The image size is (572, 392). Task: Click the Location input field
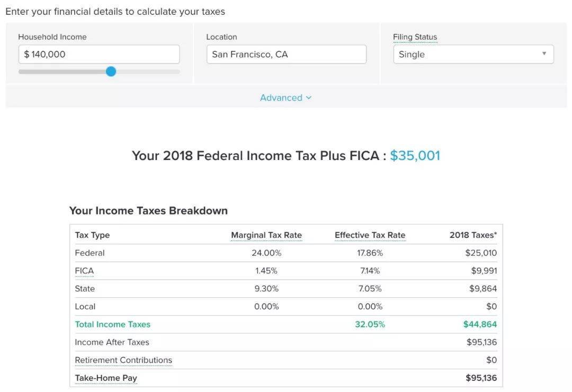(x=286, y=55)
